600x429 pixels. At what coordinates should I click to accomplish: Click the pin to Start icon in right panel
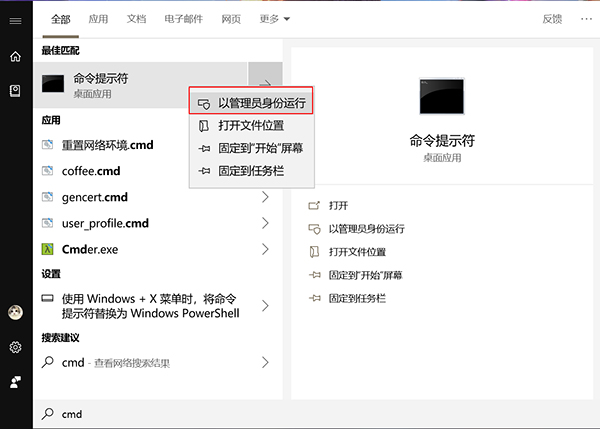pyautogui.click(x=314, y=275)
